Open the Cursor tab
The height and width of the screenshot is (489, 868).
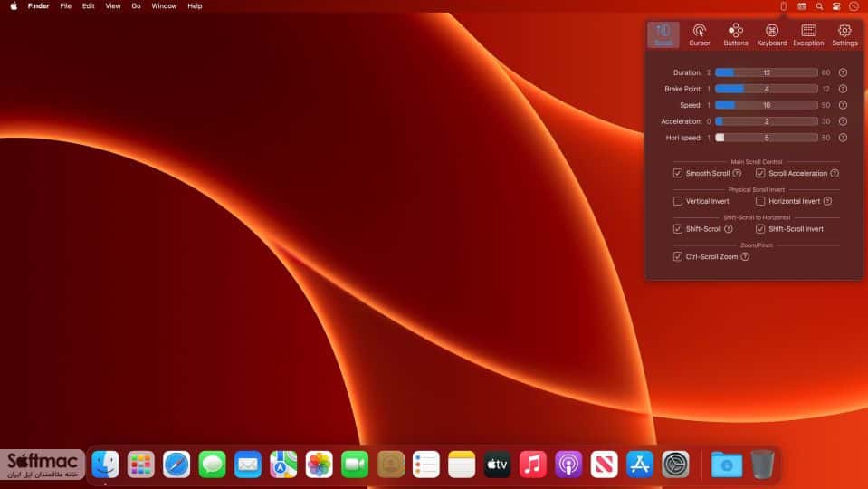click(699, 34)
